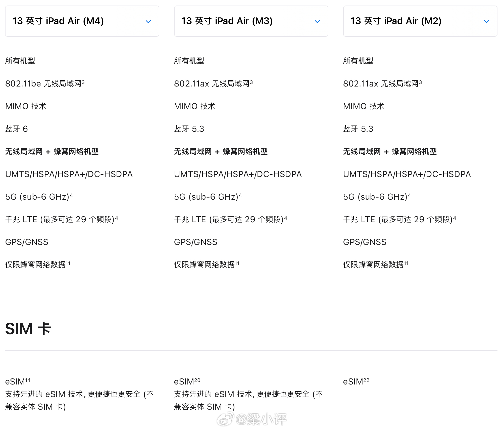This screenshot has height=431, width=504.
Task: Click footnote 20 next to M3 eSIM
Action: tap(197, 380)
